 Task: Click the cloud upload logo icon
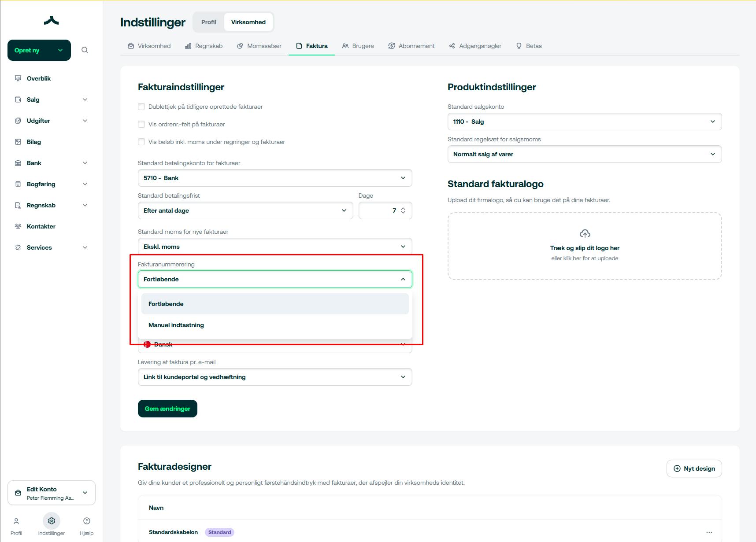click(x=585, y=233)
